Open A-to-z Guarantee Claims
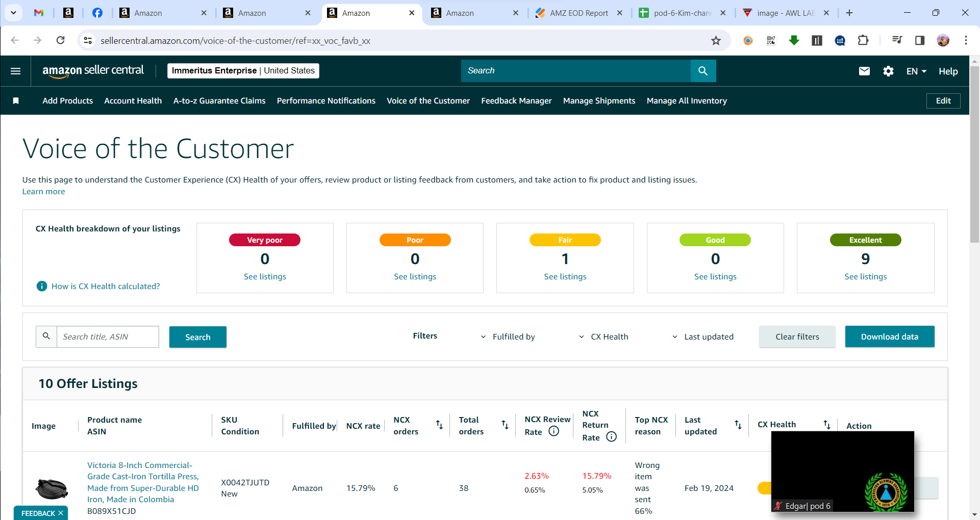Image resolution: width=980 pixels, height=520 pixels. [219, 101]
